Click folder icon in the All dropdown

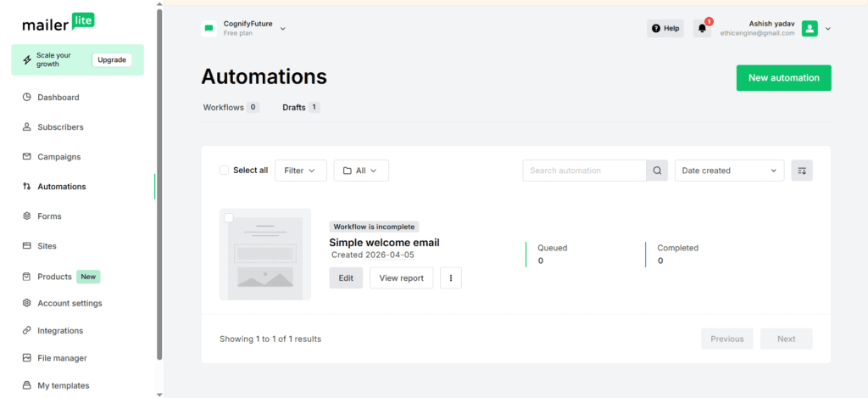pyautogui.click(x=348, y=171)
